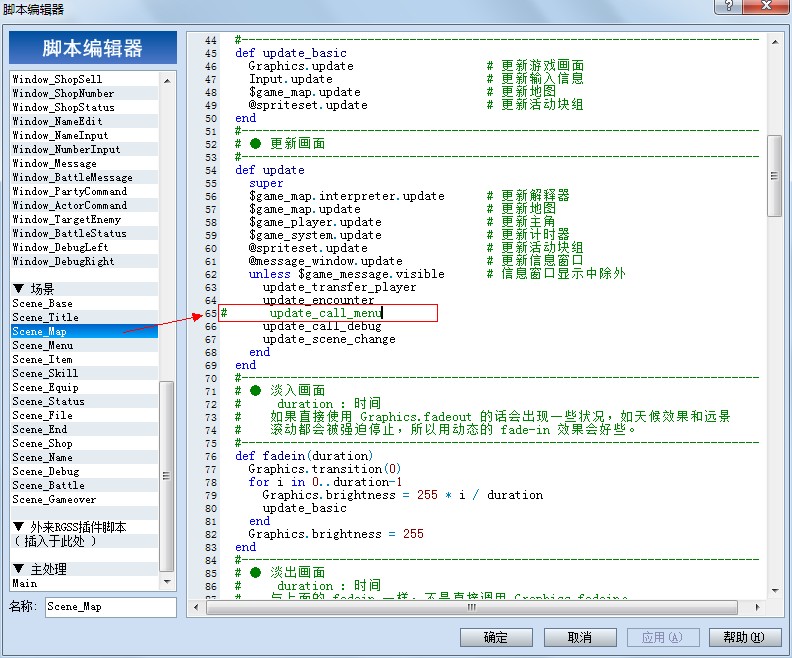Select Window_DebugRight script

tap(84, 262)
